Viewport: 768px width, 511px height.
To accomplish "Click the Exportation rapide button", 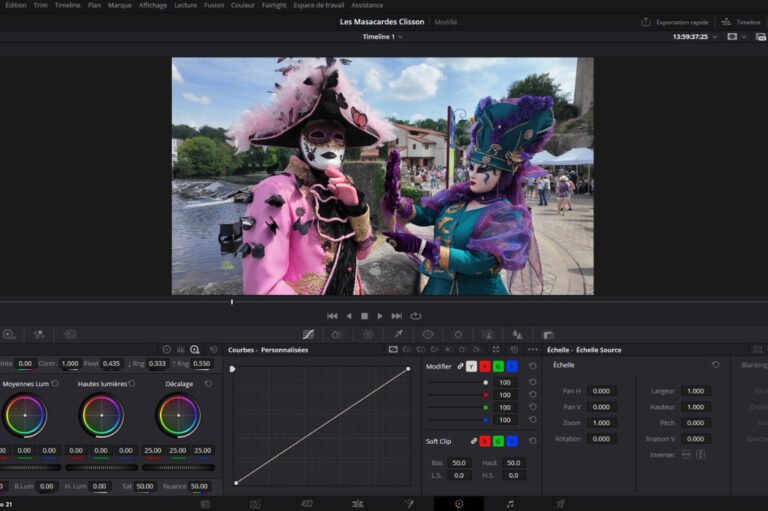I will click(674, 22).
